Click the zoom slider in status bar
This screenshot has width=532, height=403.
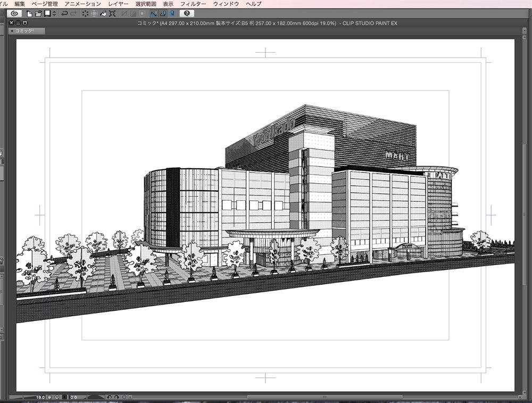22,397
